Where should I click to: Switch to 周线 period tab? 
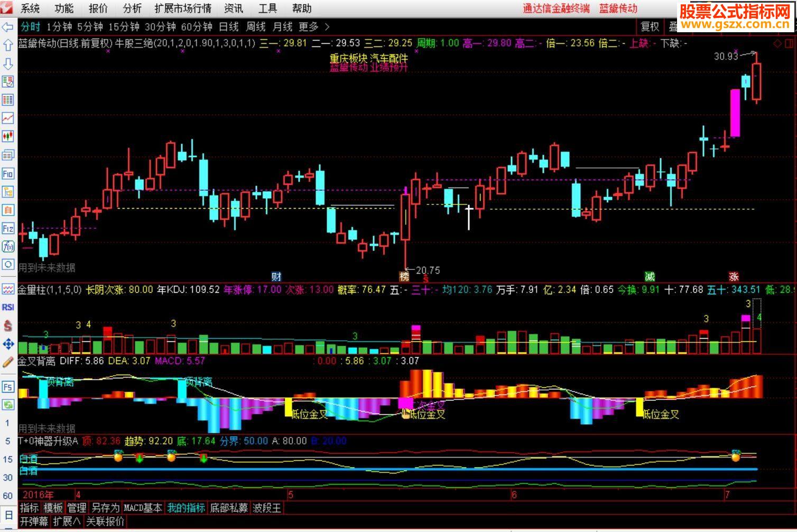click(x=256, y=27)
